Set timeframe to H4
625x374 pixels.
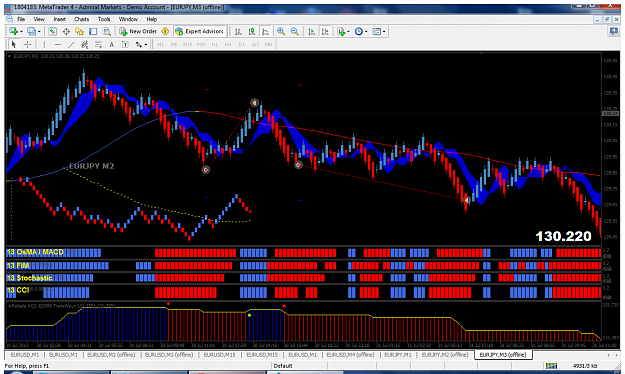(x=228, y=44)
